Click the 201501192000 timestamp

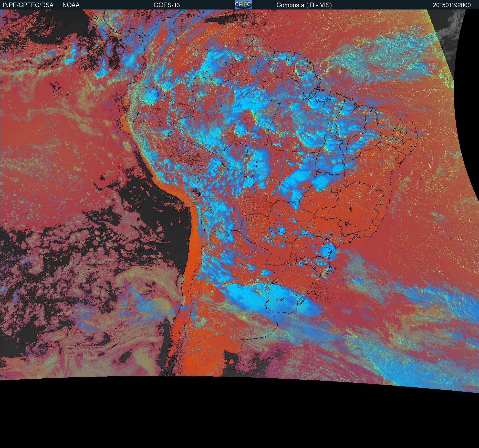[x=452, y=5]
